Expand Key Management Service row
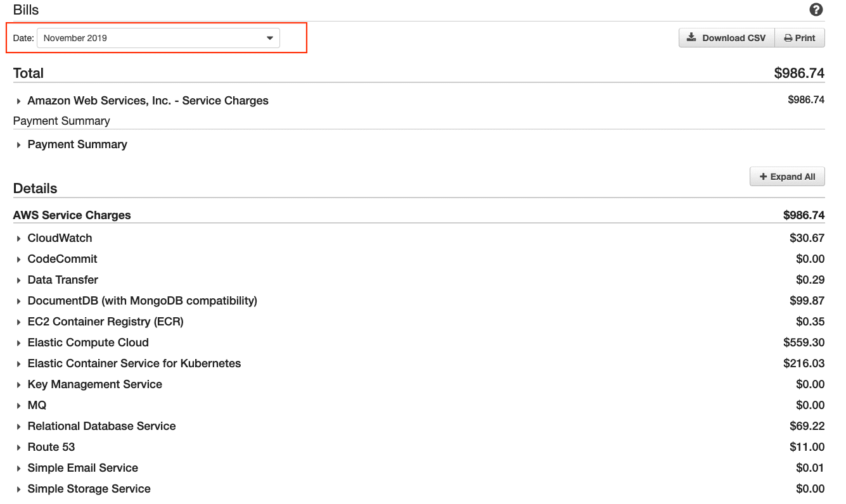The width and height of the screenshot is (846, 504). pyautogui.click(x=94, y=384)
